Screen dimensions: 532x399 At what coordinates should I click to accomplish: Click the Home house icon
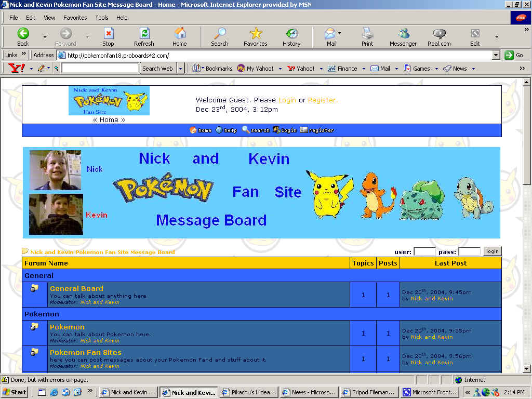[180, 34]
